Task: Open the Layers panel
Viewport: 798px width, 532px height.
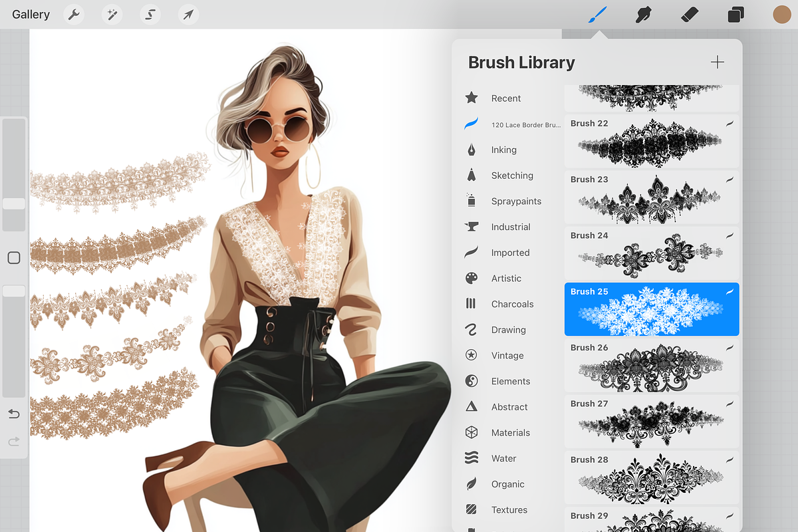Action: point(735,15)
